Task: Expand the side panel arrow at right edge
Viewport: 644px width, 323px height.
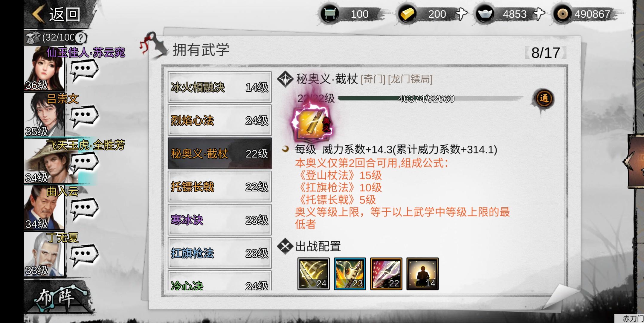Action: (x=635, y=161)
